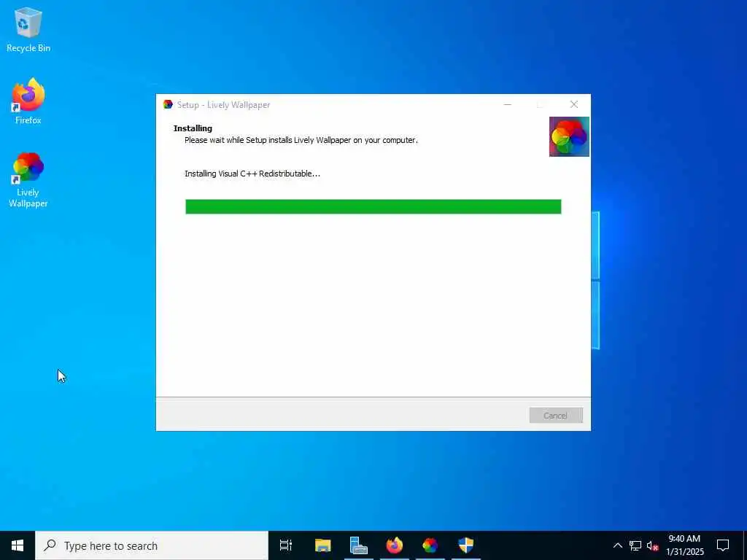This screenshot has width=747, height=560.
Task: Select the Firefox desktop shortcut
Action: click(28, 101)
